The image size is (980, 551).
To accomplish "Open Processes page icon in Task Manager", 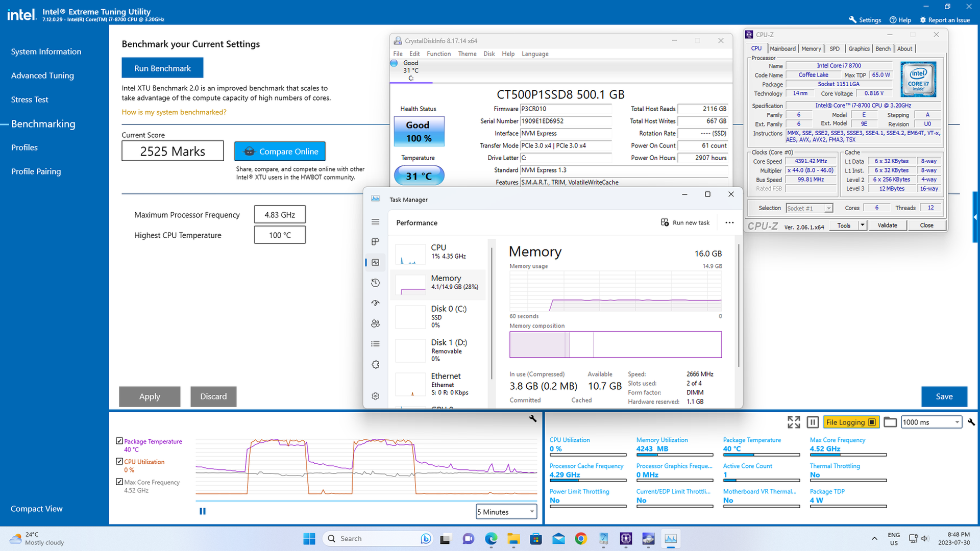I will tap(376, 242).
